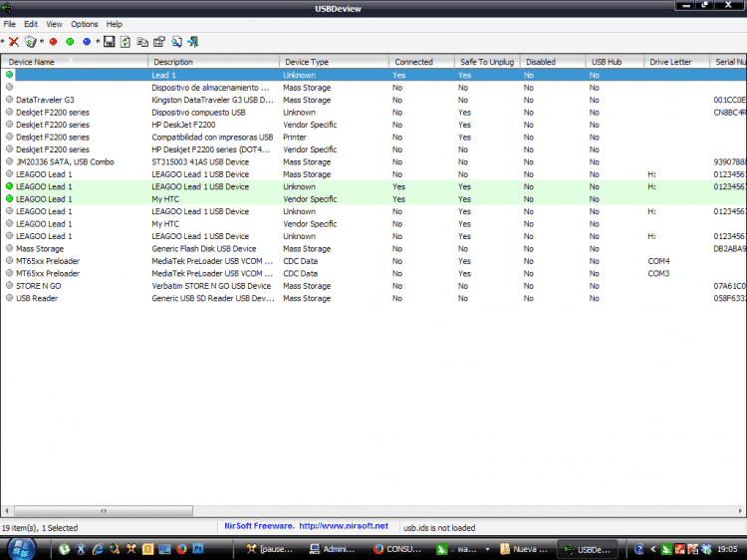Sort by the Disabled column header
The width and height of the screenshot is (747, 560).
(x=553, y=62)
